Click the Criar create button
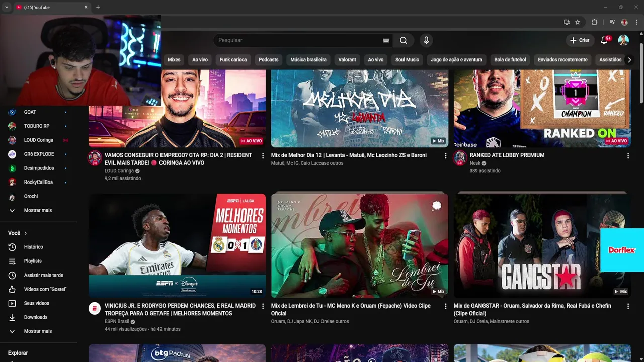This screenshot has height=362, width=644. [580, 40]
